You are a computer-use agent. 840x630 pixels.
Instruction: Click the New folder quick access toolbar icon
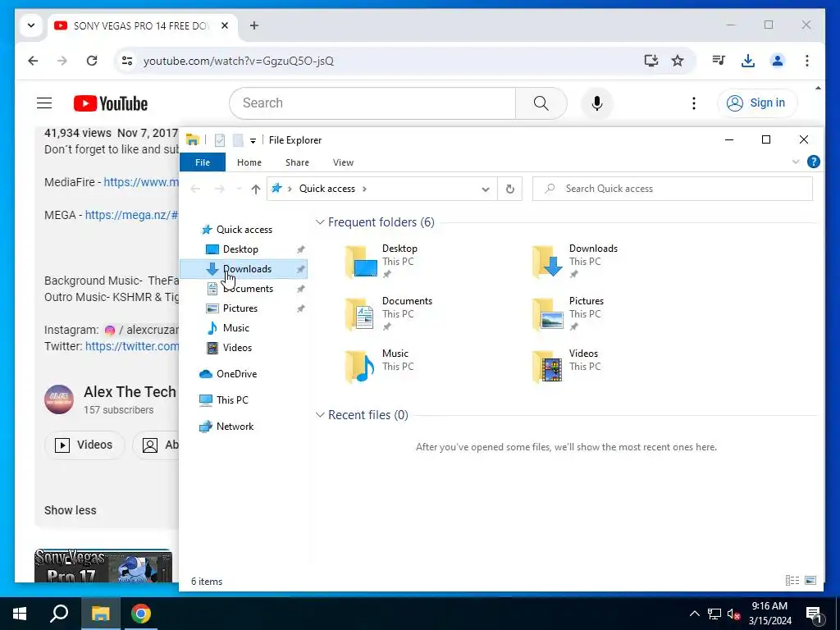[x=238, y=140]
